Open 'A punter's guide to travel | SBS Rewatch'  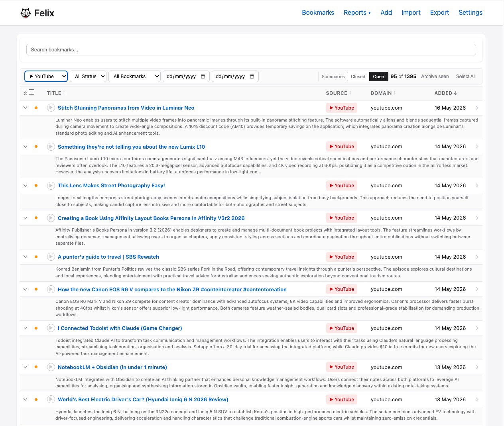coord(108,257)
